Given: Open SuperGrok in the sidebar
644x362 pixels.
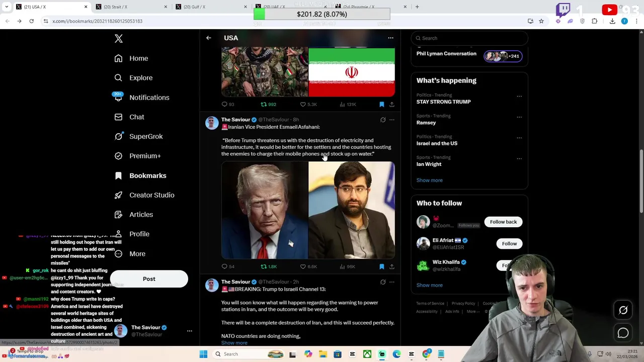Looking at the screenshot, I should (138, 137).
